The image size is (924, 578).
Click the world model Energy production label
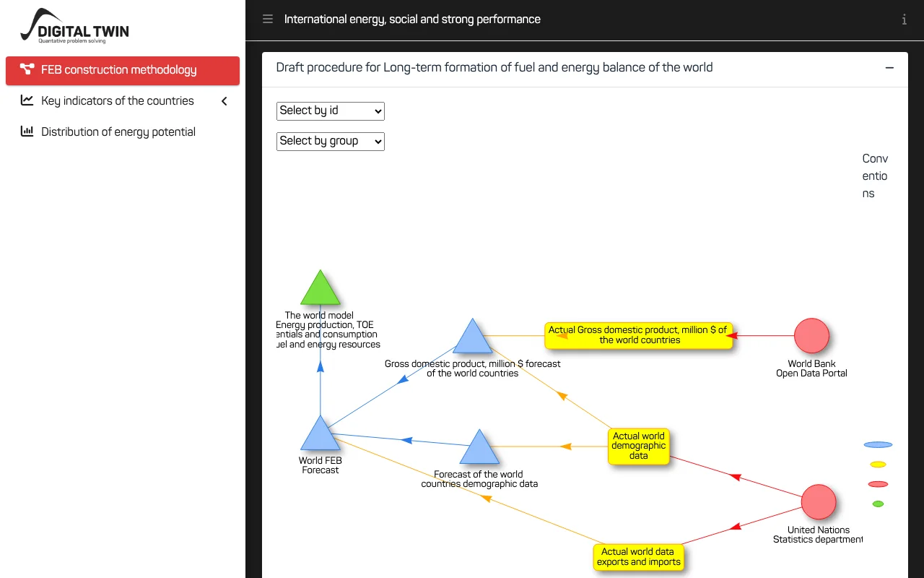click(x=328, y=330)
